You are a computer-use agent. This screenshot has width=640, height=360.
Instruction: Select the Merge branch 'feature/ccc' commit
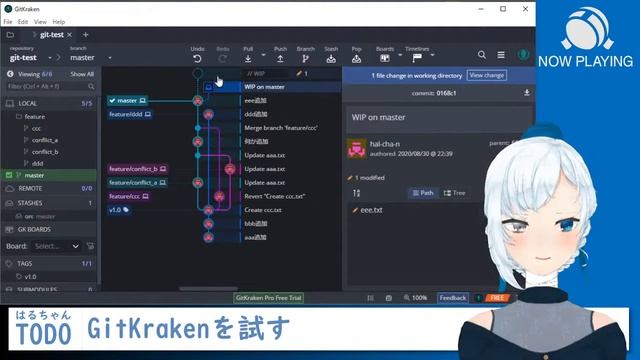tap(280, 128)
